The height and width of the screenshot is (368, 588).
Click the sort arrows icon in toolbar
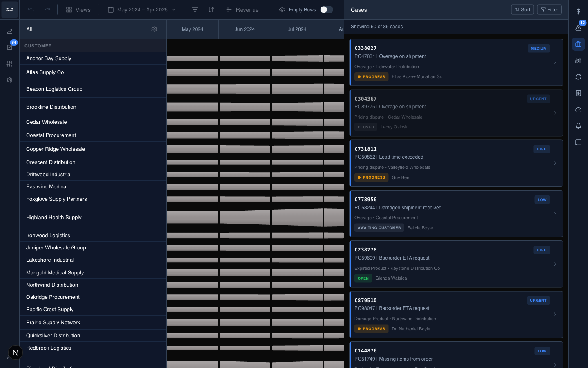tap(211, 9)
